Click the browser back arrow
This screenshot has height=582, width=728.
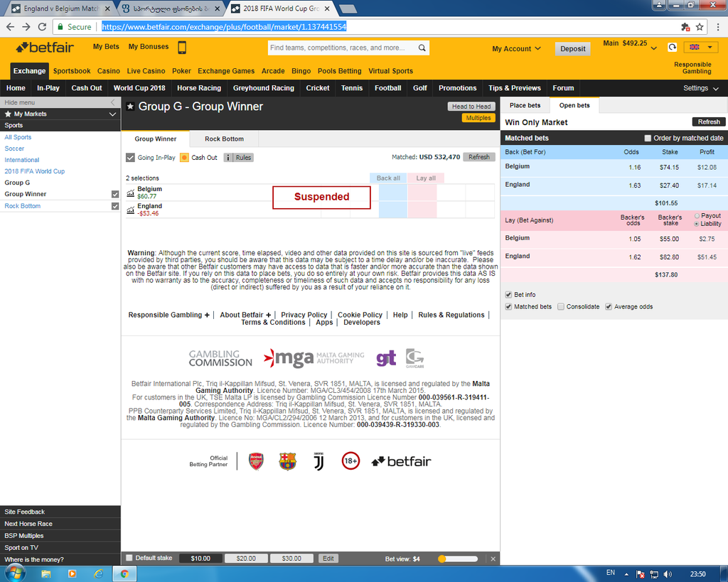(10, 27)
